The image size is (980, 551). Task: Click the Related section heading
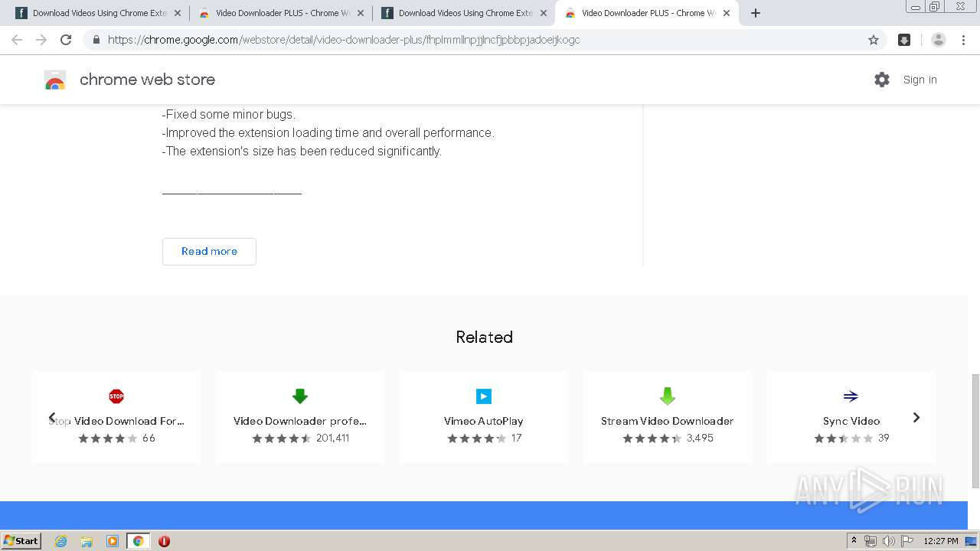coord(484,337)
